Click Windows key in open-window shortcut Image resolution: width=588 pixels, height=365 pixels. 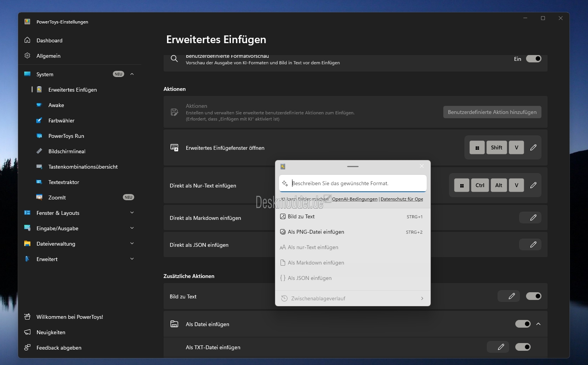click(477, 147)
